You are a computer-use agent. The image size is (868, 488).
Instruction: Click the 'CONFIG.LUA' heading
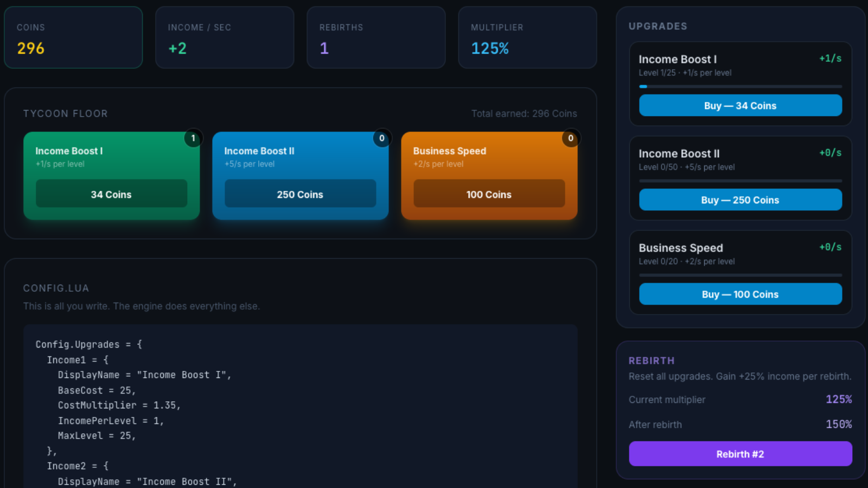pos(56,288)
